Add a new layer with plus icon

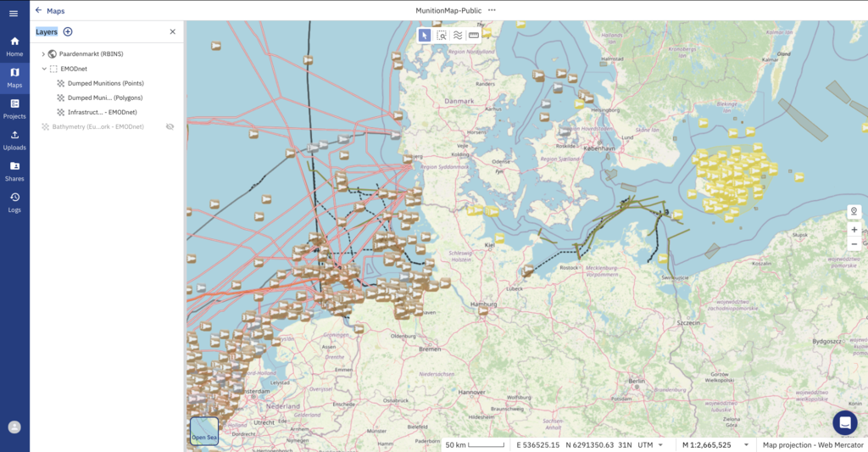(x=68, y=32)
